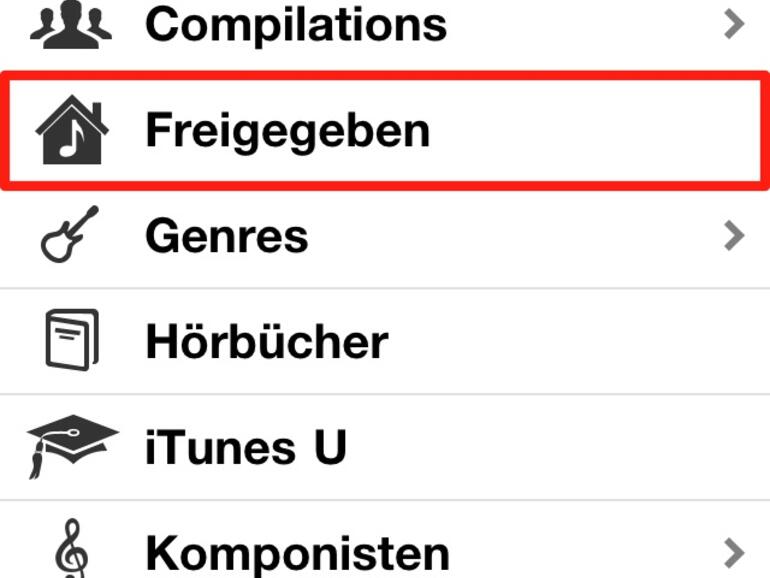Click the graduation cap iTunes U icon

[72, 446]
